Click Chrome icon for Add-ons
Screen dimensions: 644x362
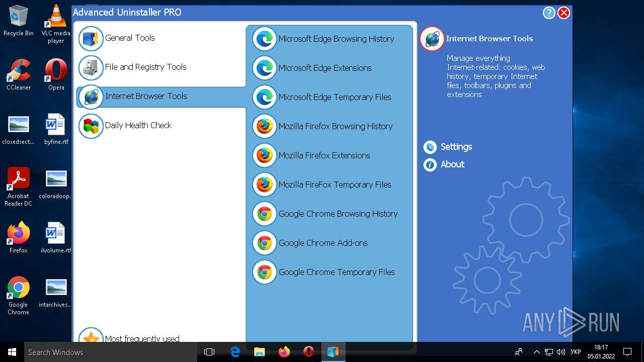pyautogui.click(x=264, y=243)
